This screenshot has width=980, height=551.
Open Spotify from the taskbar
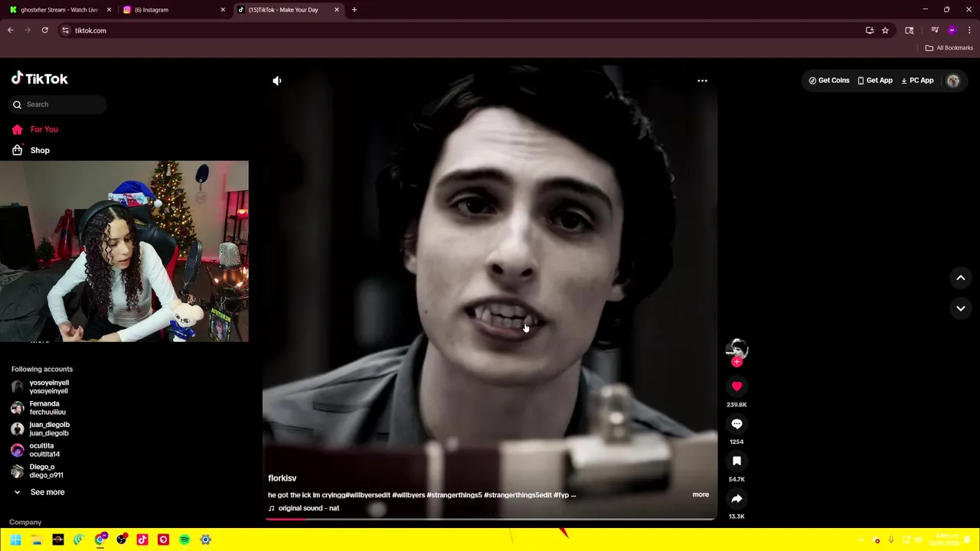click(185, 540)
